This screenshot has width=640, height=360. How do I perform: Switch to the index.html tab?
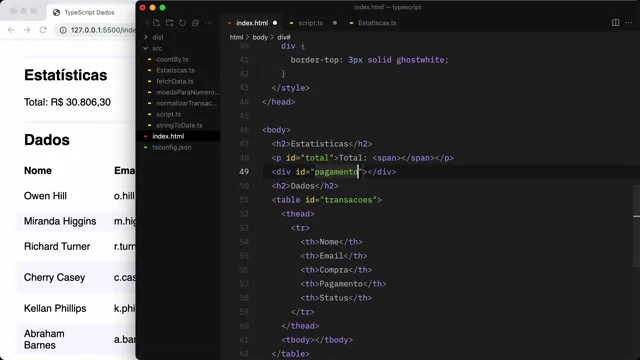tap(252, 23)
